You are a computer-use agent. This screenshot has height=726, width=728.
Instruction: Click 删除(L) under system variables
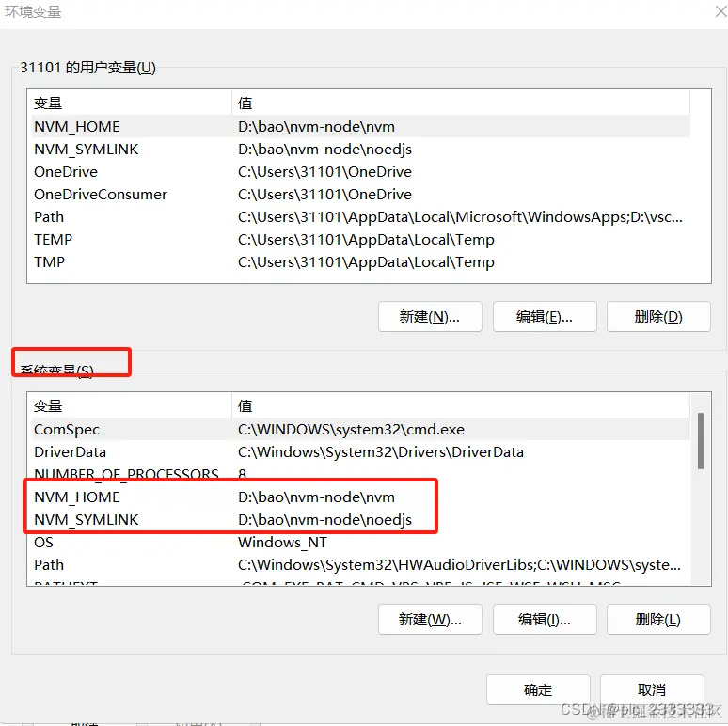pos(658,619)
